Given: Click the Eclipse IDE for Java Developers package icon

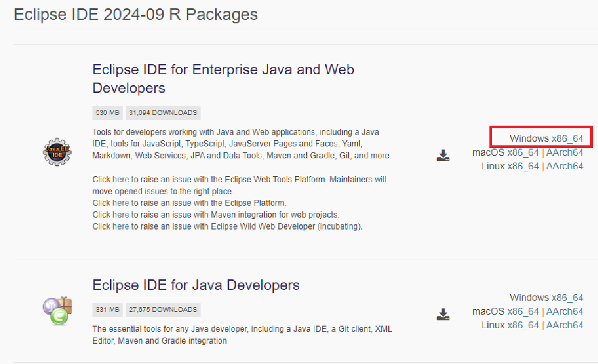Looking at the screenshot, I should coord(57,311).
